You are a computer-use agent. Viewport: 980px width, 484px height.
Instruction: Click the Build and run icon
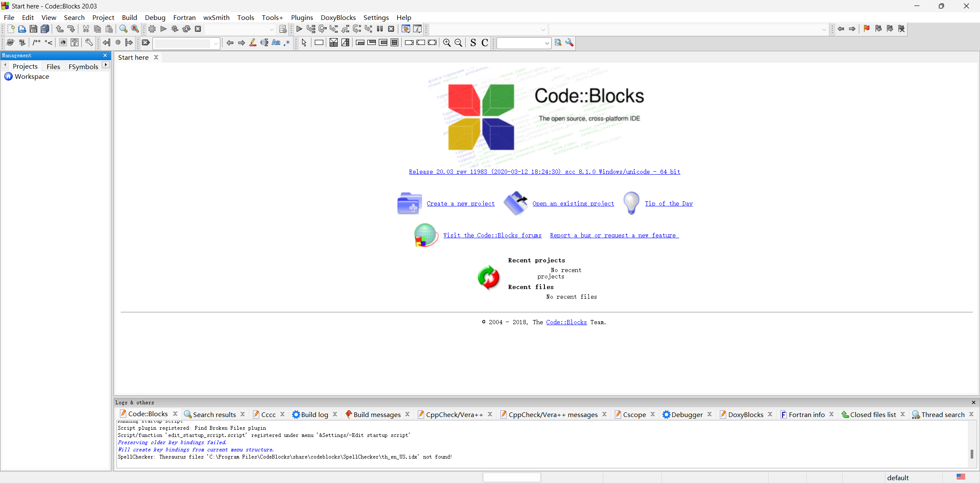(175, 29)
